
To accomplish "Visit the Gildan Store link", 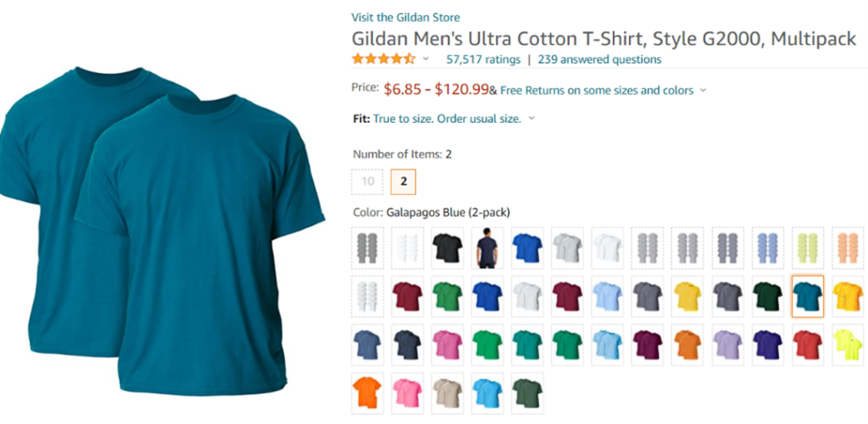I will coord(405,17).
